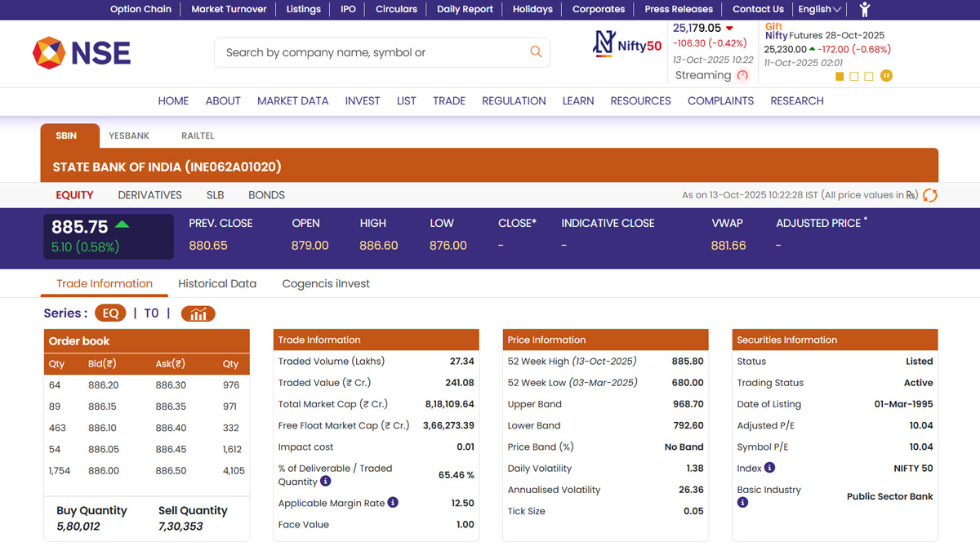The width and height of the screenshot is (980, 551).
Task: Click the company search input field
Action: (372, 52)
